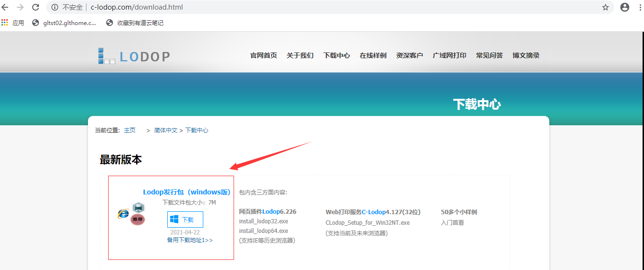This screenshot has height=270, width=644.
Task: Open the 应用 apps grid shortcut
Action: (x=13, y=23)
